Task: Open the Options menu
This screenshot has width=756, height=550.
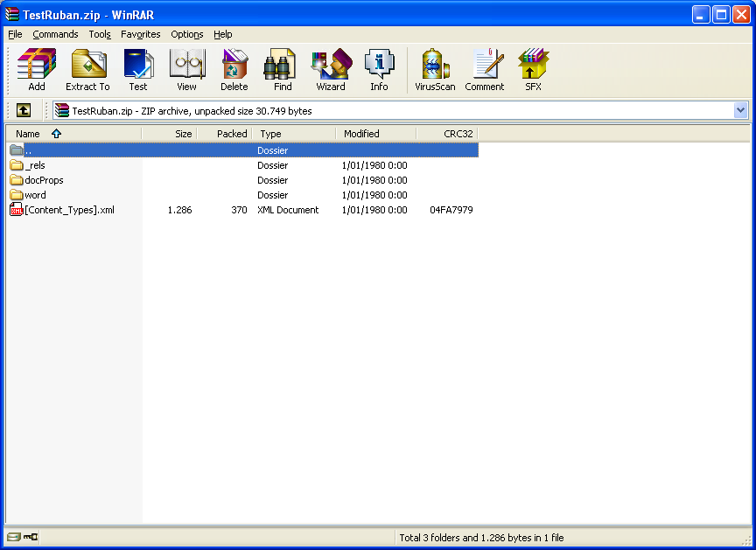Action: tap(186, 34)
